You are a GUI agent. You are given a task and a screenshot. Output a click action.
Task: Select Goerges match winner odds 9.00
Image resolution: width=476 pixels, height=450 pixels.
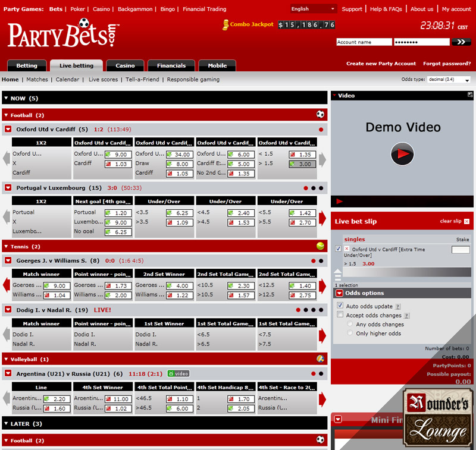(57, 286)
